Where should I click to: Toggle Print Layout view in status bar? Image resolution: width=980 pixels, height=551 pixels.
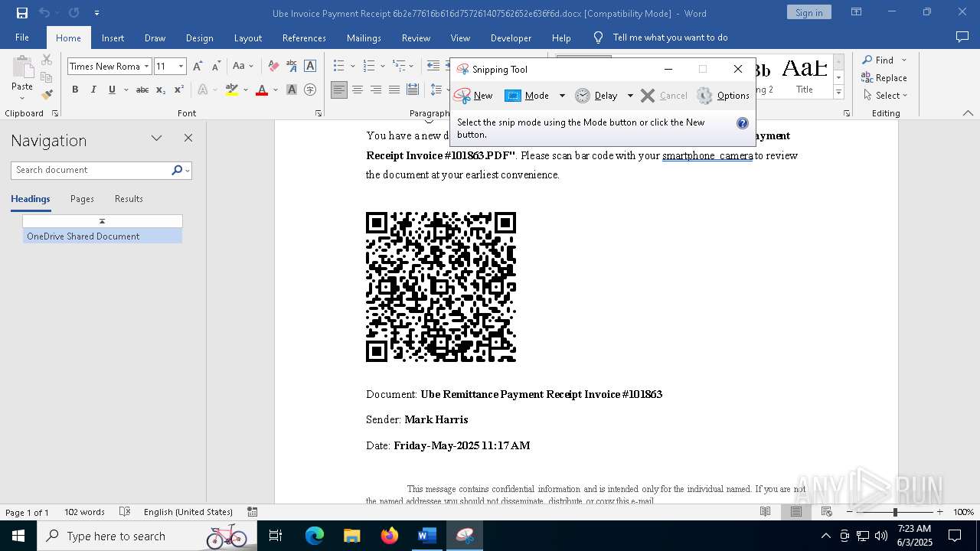point(796,512)
